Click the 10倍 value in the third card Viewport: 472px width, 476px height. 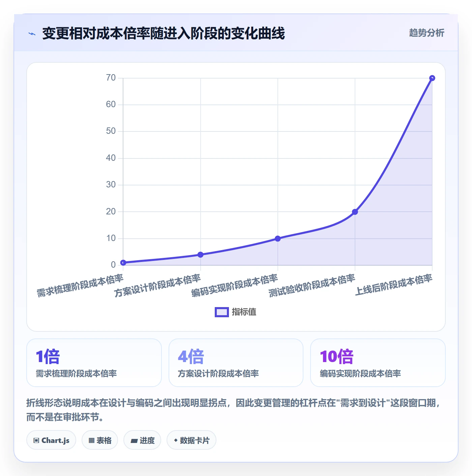(x=336, y=357)
